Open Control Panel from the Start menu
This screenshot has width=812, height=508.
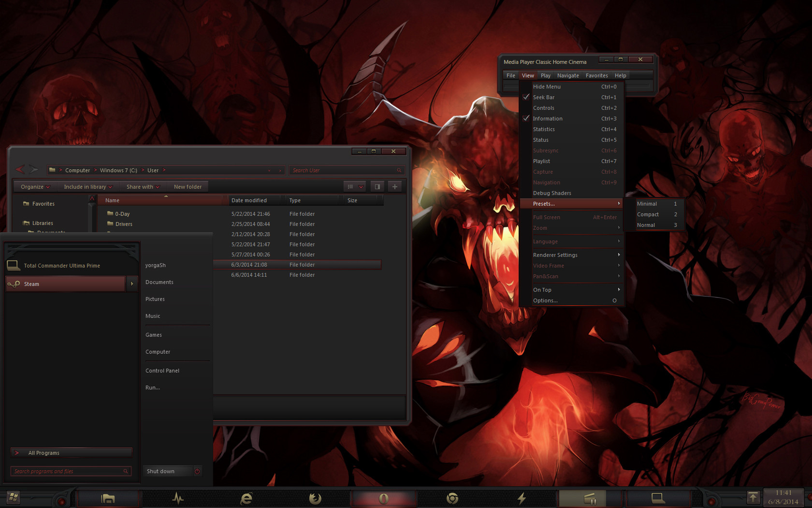pyautogui.click(x=162, y=371)
